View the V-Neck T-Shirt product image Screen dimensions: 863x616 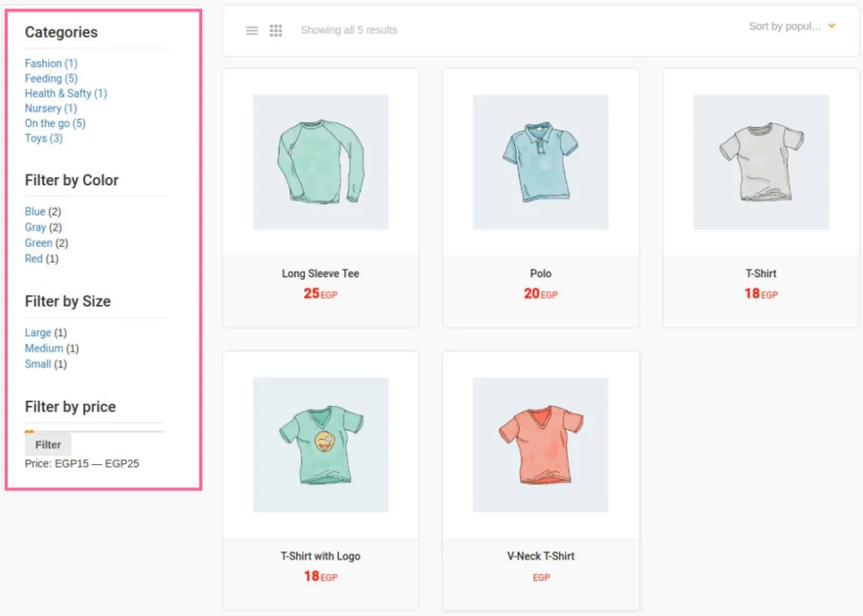point(540,445)
